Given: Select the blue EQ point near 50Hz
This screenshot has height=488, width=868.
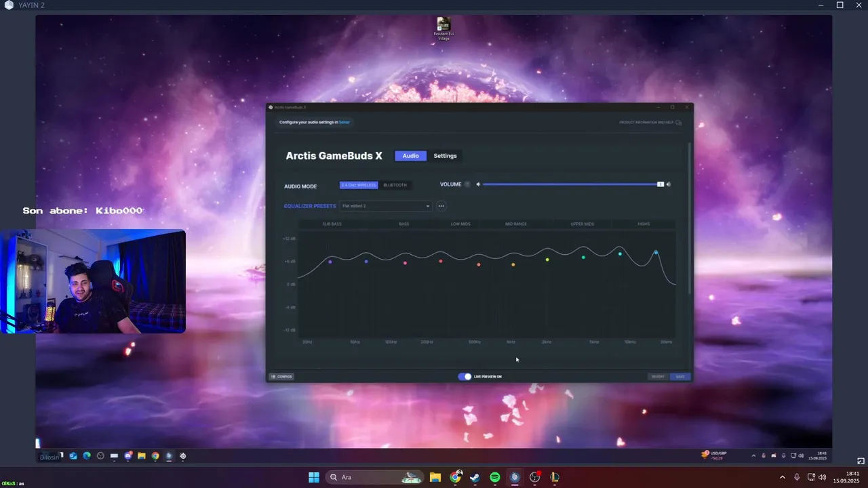Looking at the screenshot, I should [x=366, y=262].
